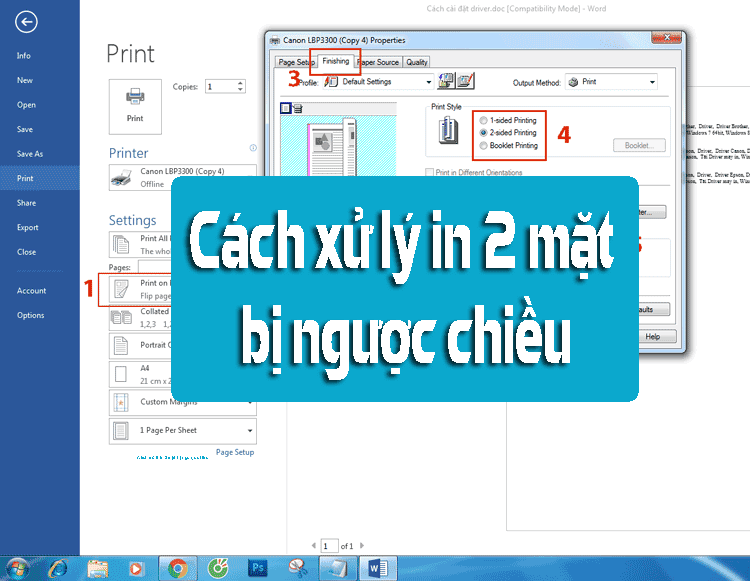Select Save As in the left menu
The width and height of the screenshot is (750, 581).
(30, 154)
